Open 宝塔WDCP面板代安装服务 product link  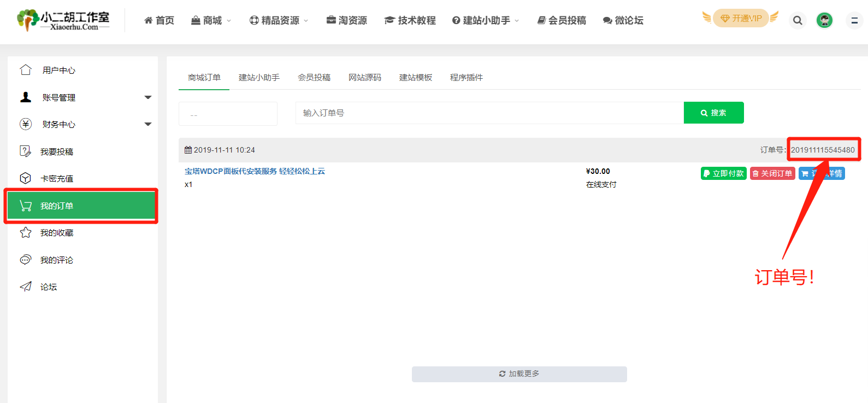click(x=255, y=171)
